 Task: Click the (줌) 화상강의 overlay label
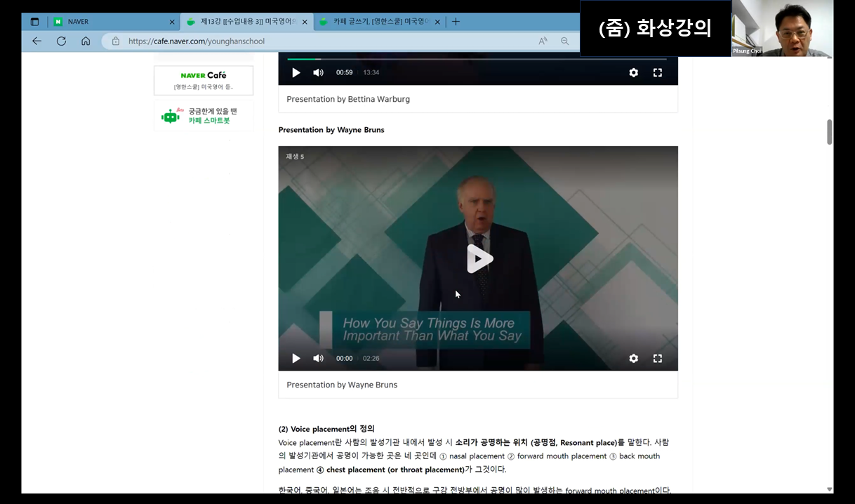pyautogui.click(x=655, y=28)
